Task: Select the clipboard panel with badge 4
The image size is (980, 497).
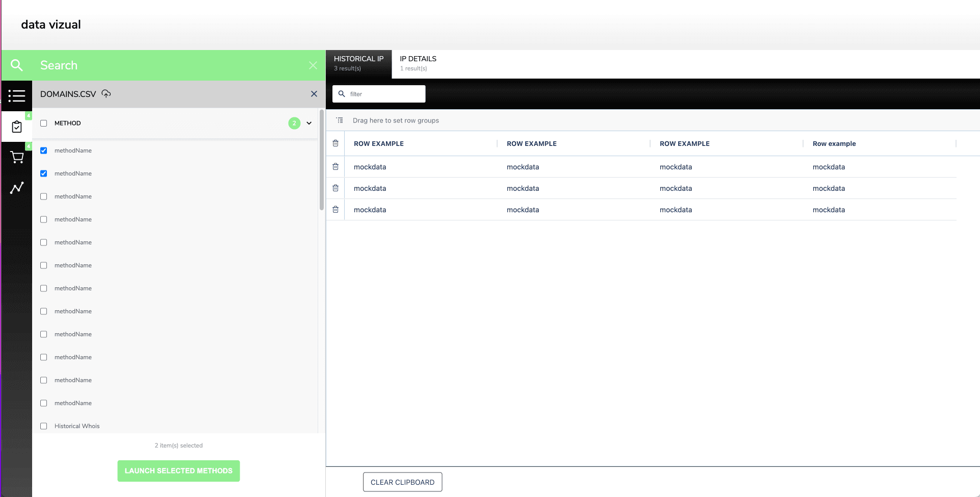Action: [17, 127]
